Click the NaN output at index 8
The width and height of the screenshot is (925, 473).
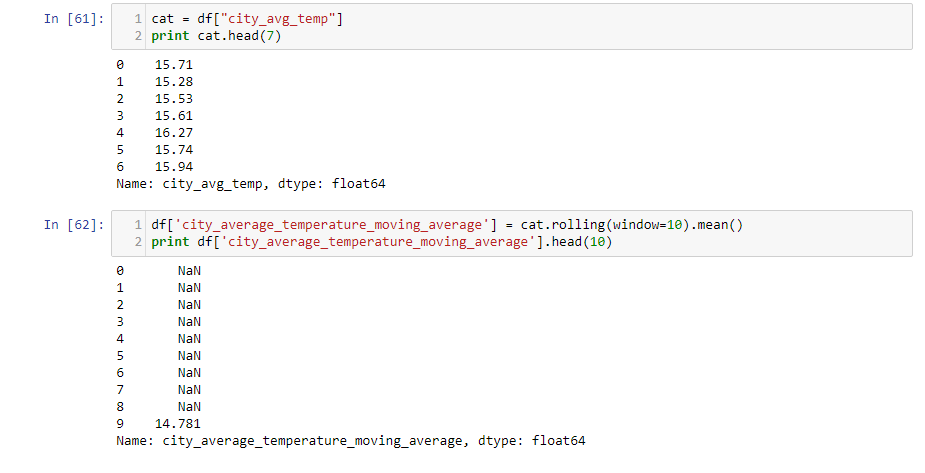coord(189,406)
